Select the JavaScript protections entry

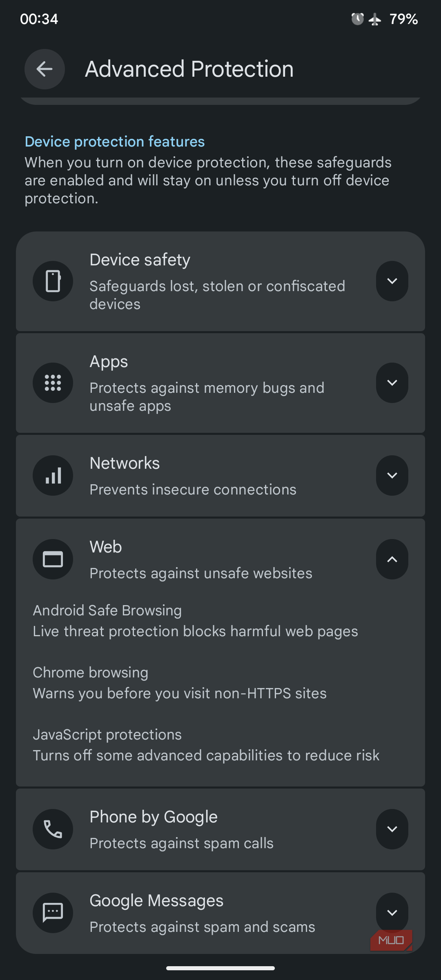tap(206, 745)
